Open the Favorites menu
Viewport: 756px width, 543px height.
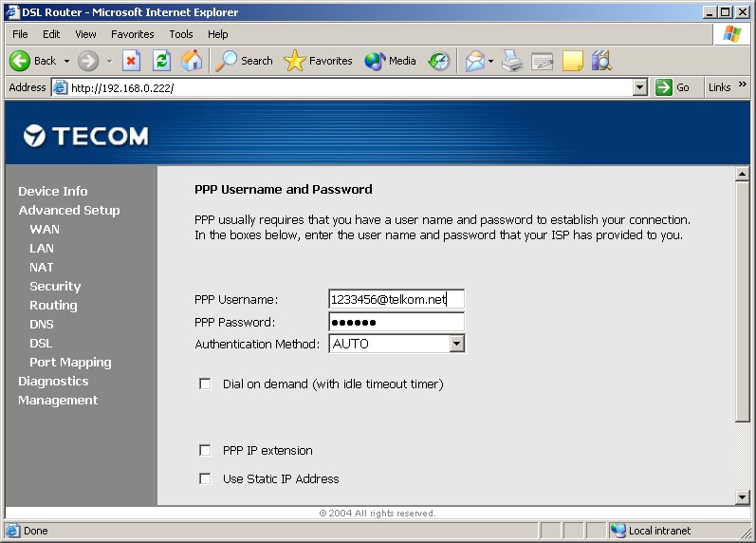pos(132,34)
